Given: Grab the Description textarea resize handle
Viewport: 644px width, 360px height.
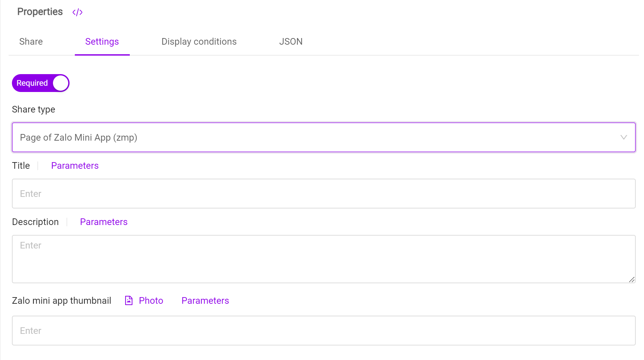Looking at the screenshot, I should (631, 280).
